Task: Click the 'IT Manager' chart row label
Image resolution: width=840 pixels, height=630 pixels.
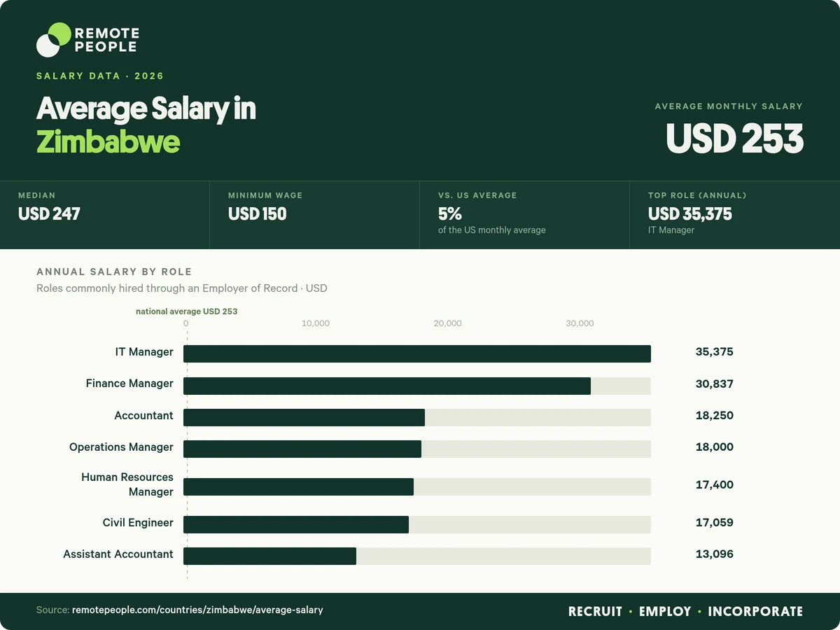Action: coord(144,352)
